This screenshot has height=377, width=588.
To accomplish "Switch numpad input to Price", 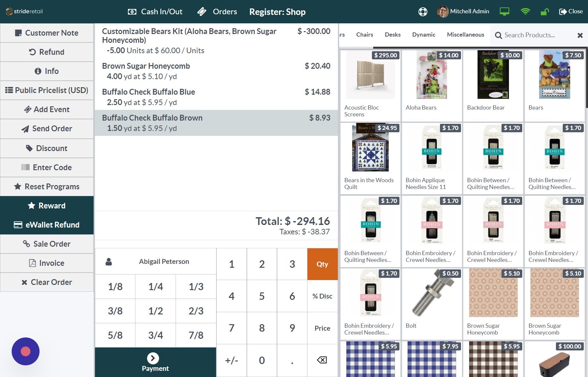I will [322, 328].
